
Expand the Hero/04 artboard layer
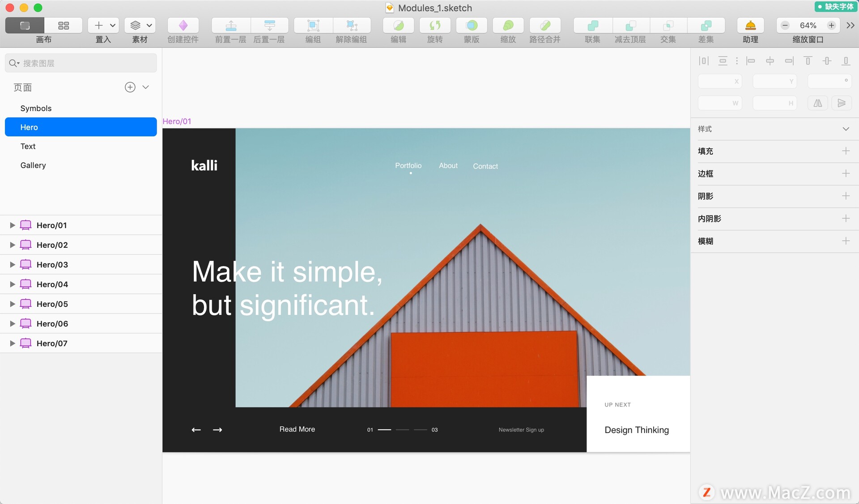pos(13,284)
